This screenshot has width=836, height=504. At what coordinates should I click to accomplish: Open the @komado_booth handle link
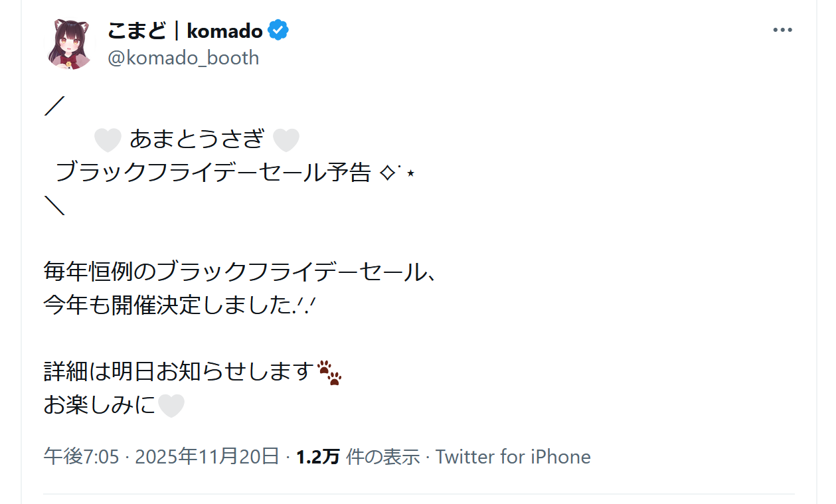click(183, 58)
